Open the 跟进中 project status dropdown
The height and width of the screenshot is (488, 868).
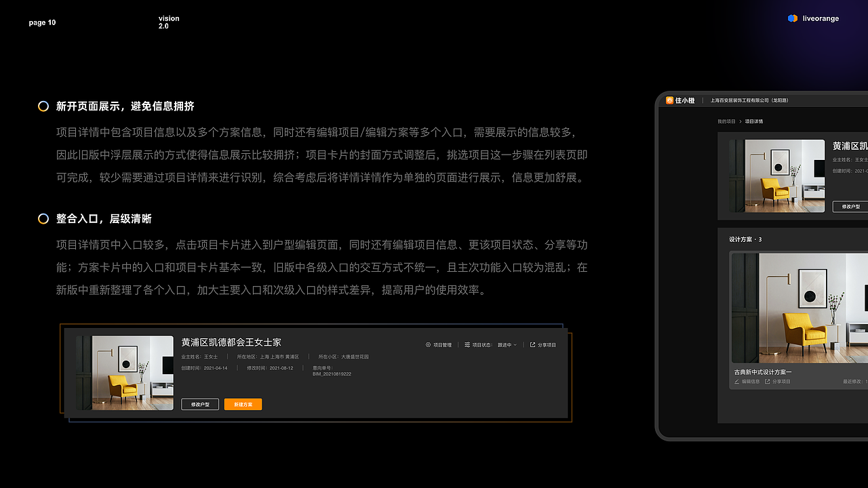[505, 344]
